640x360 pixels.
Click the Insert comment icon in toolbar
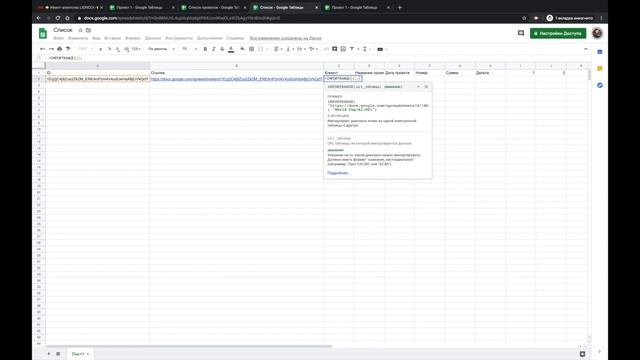(x=334, y=49)
